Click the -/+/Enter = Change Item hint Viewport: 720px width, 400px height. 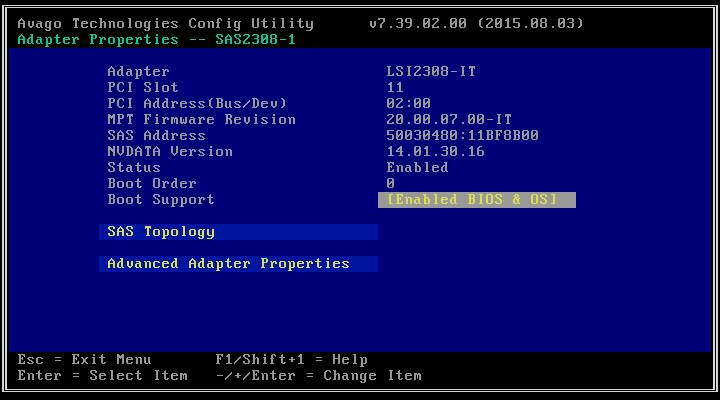pos(319,376)
